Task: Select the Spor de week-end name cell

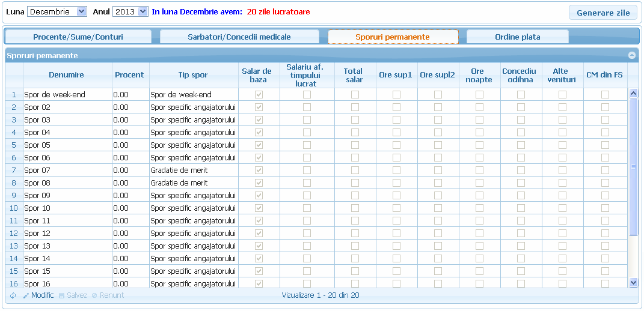Action: pos(67,95)
